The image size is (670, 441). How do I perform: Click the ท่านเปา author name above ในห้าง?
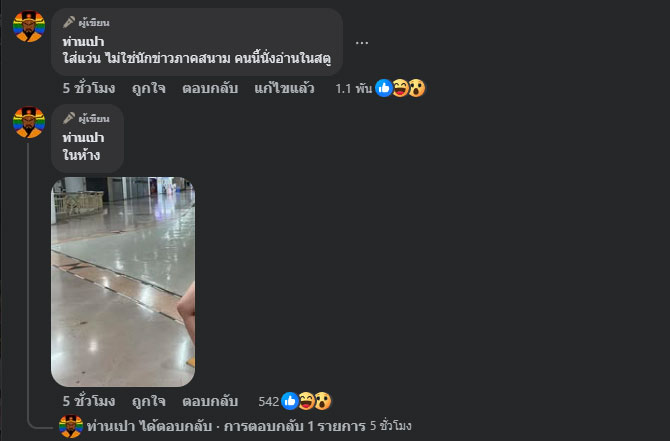point(83,138)
